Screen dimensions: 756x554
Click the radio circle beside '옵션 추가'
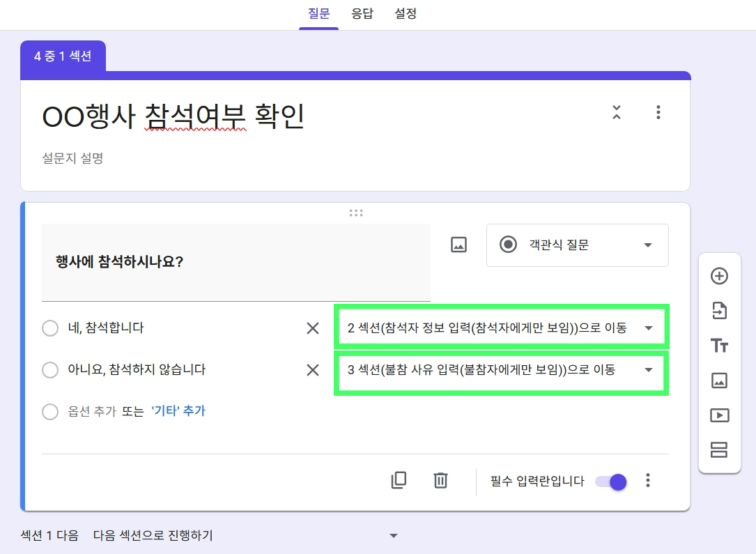point(50,412)
